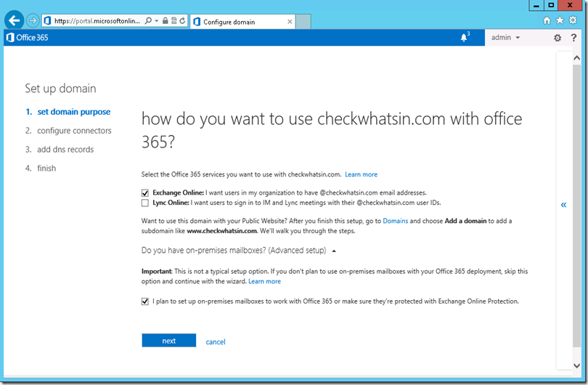Check the Lync Online checkbox
The height and width of the screenshot is (385, 588).
[145, 203]
